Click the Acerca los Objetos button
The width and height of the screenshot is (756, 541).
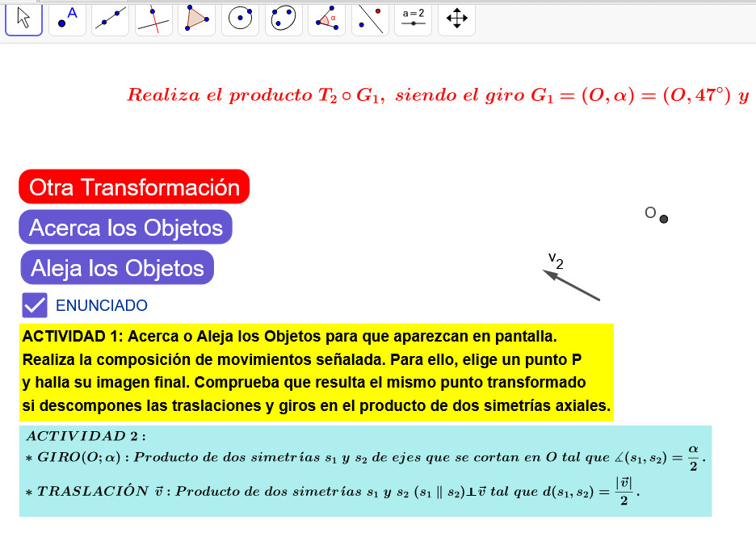coord(125,228)
